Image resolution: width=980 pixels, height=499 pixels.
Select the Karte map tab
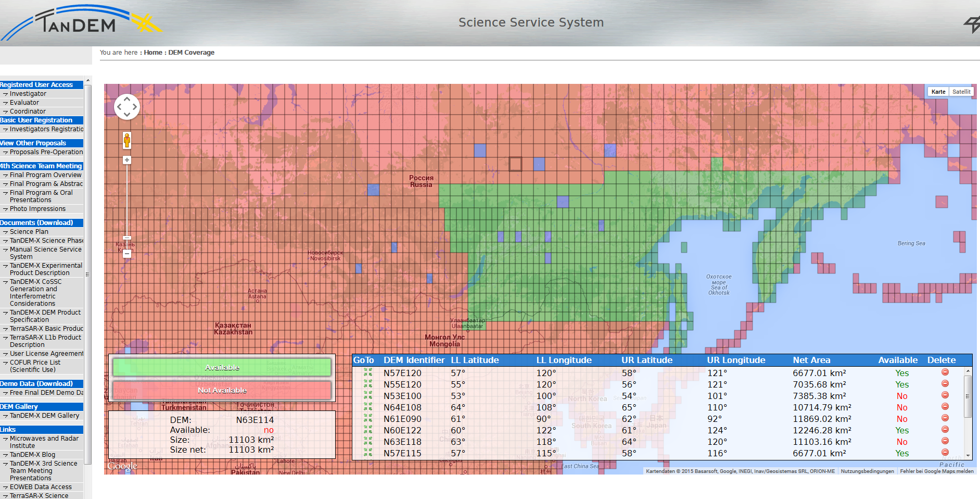[x=938, y=92]
